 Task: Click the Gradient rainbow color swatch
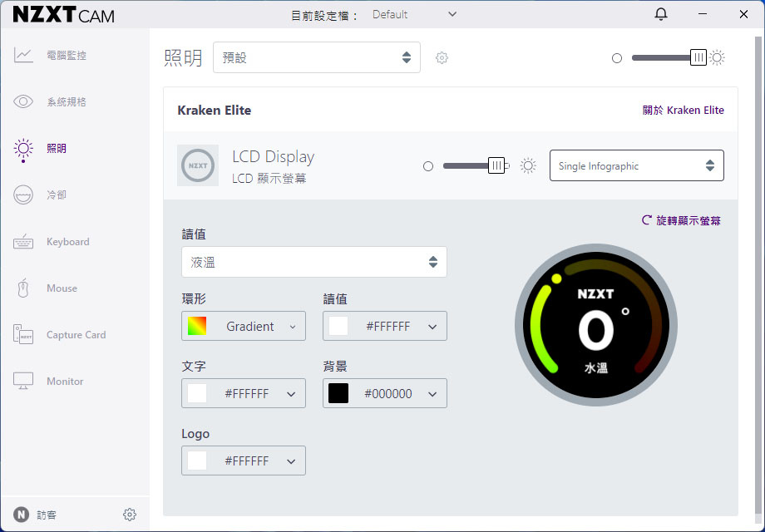tap(197, 326)
